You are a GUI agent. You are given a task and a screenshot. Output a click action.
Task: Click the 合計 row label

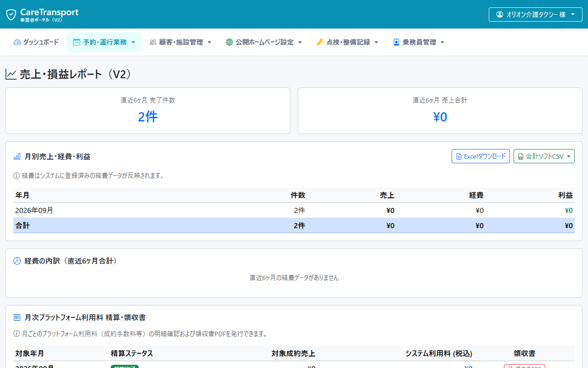pyautogui.click(x=23, y=225)
